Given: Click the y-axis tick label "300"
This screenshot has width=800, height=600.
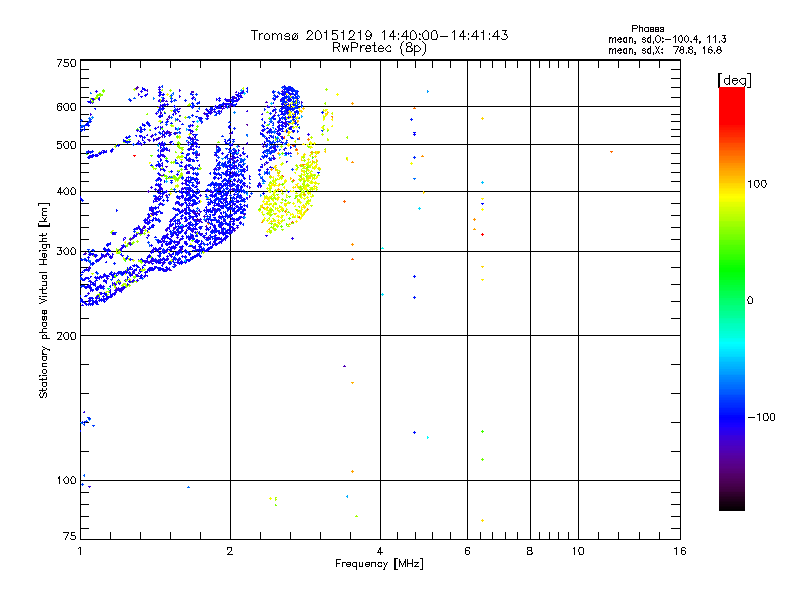Looking at the screenshot, I should coord(66,251).
